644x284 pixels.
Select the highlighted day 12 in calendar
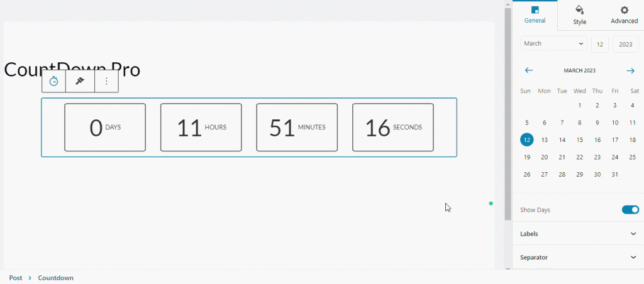click(527, 140)
